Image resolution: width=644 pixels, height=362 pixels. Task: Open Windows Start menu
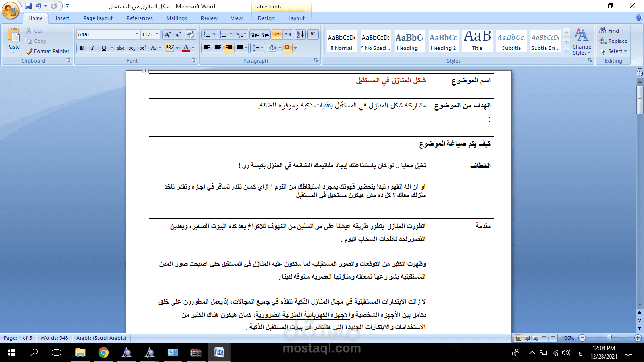(11, 352)
